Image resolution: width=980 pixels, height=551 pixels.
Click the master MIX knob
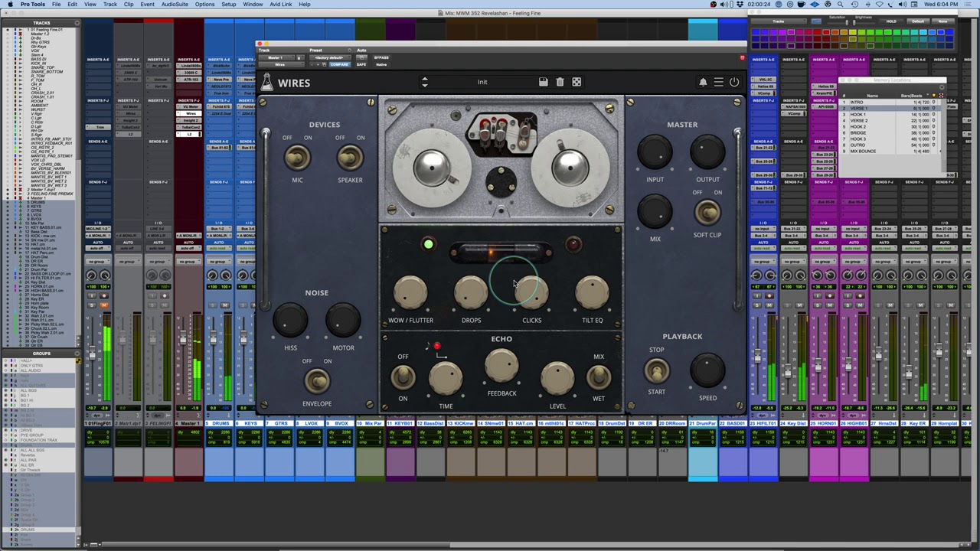tap(655, 212)
